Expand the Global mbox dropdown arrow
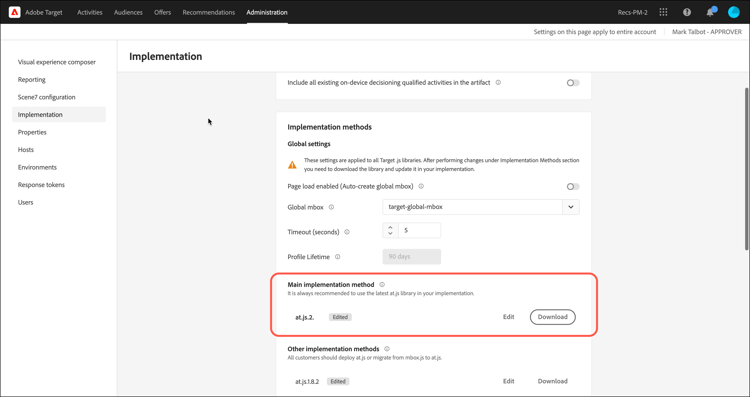Image resolution: width=750 pixels, height=397 pixels. pyautogui.click(x=571, y=207)
